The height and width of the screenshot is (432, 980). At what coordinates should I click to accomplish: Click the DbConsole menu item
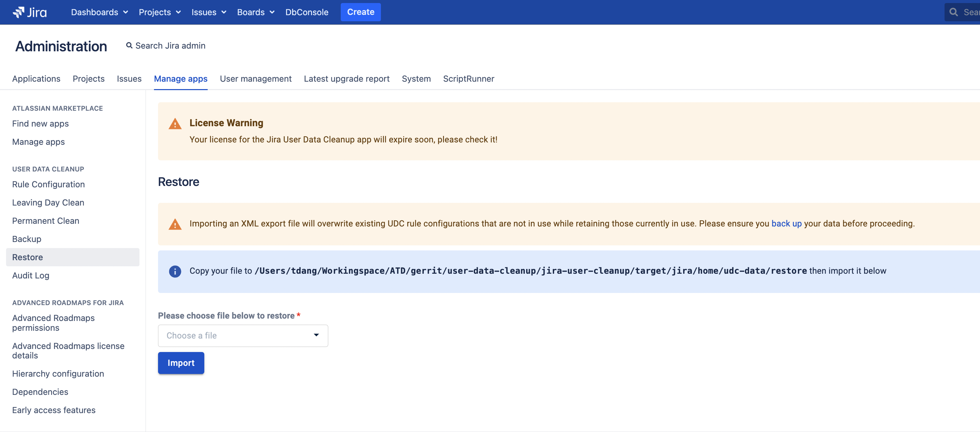(x=307, y=12)
